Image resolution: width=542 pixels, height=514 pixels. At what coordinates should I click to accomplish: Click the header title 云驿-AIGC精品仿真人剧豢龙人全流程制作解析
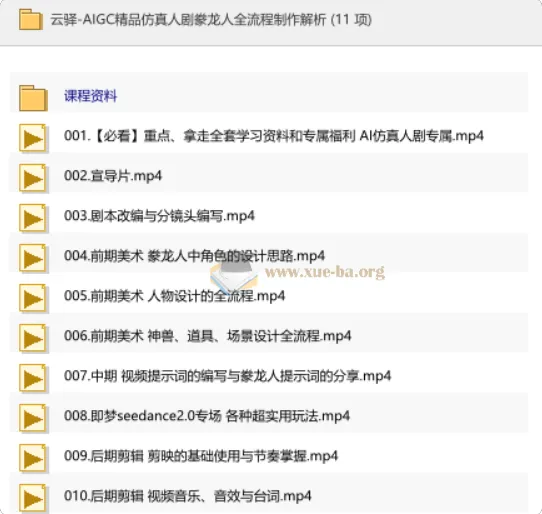click(x=211, y=20)
